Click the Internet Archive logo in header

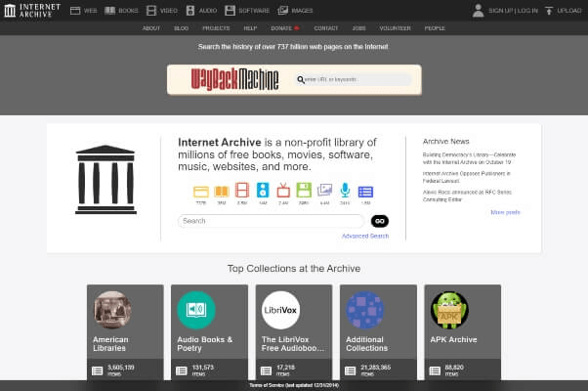tap(32, 11)
